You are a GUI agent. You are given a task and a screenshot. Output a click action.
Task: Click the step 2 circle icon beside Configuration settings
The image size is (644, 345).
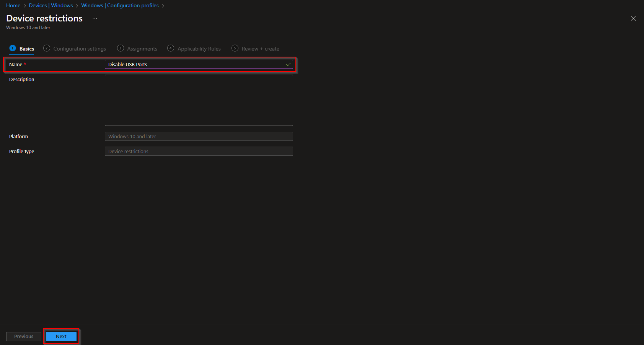[47, 48]
